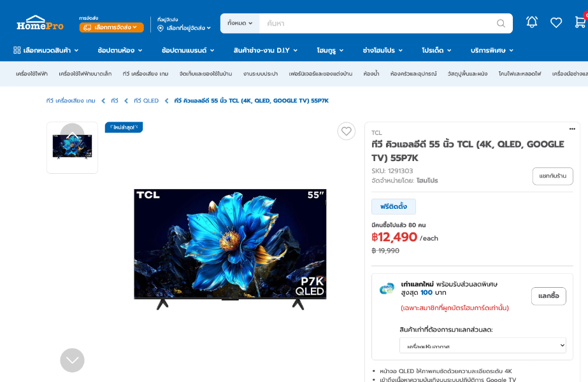Choose delivery address เลือกที่อยู่จัดส่ง
Screen dimensions: 588x382
point(185,28)
